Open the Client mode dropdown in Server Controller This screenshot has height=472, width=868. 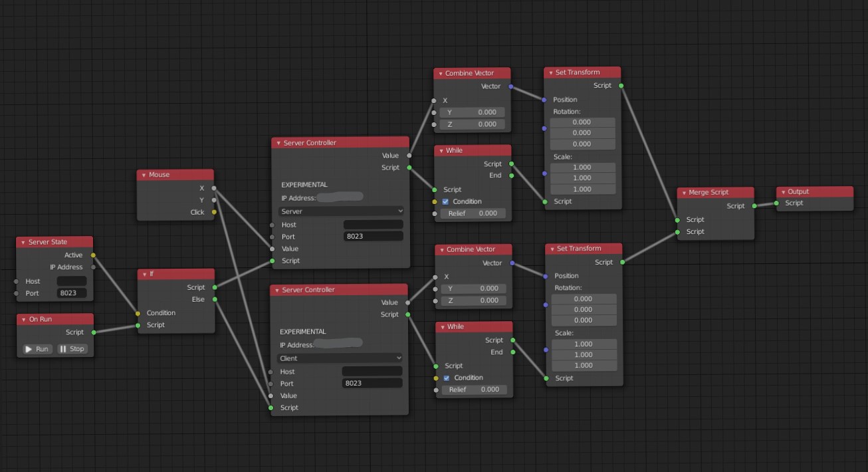pyautogui.click(x=340, y=358)
